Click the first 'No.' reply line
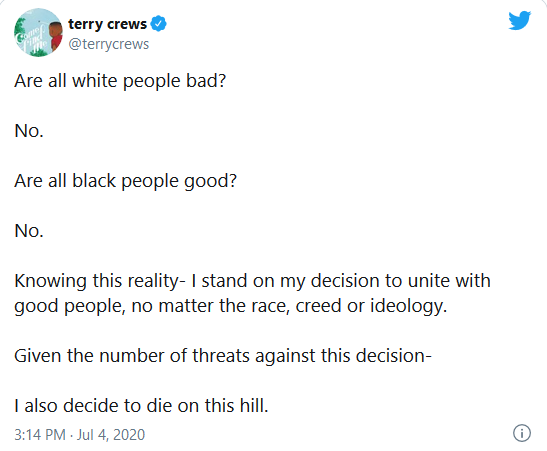The image size is (547, 451). [29, 131]
